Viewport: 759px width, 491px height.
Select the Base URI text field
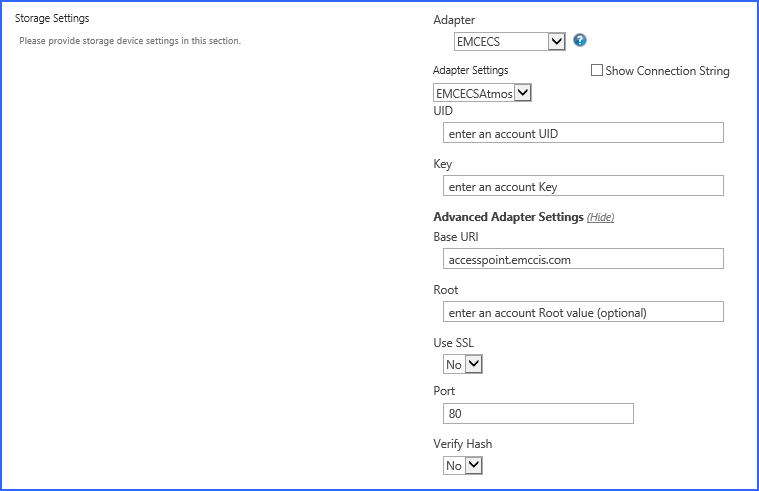[582, 259]
